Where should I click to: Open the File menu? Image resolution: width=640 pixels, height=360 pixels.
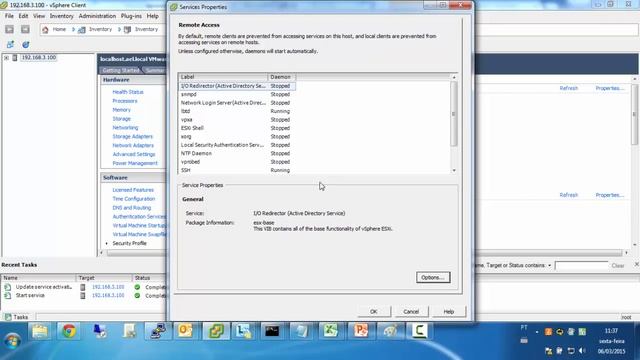point(9,16)
